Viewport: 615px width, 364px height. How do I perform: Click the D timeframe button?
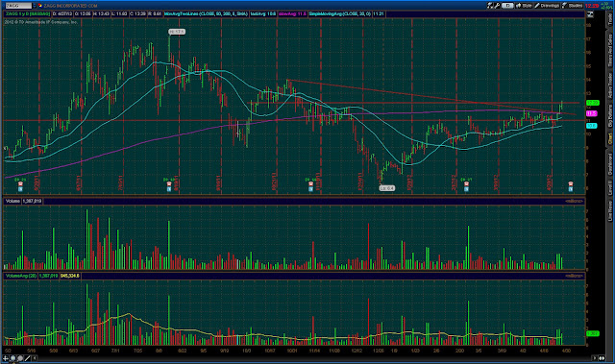pyautogui.click(x=507, y=6)
